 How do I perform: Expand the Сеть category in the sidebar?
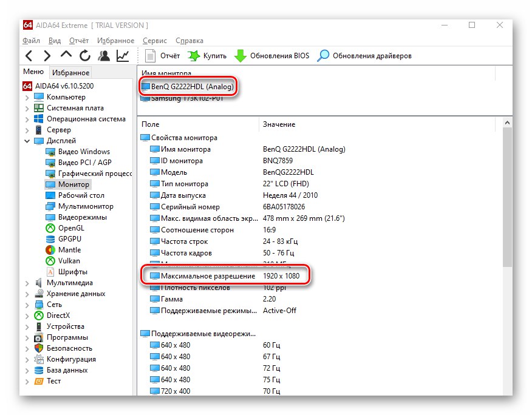coord(27,304)
